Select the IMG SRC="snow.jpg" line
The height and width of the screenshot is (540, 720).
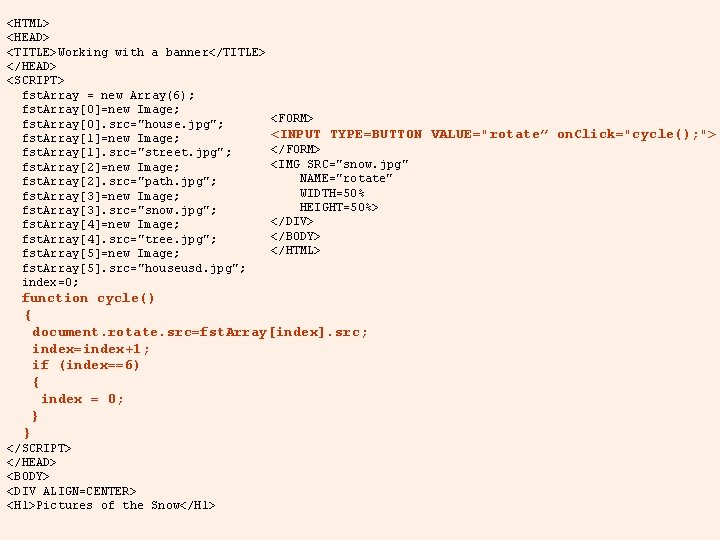point(339,164)
